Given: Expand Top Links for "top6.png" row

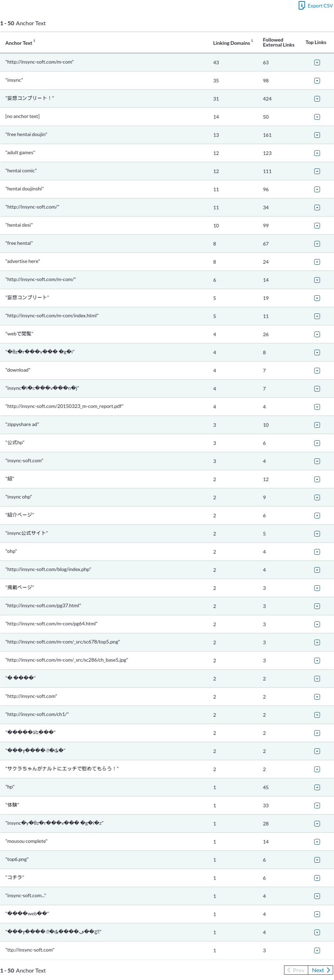Looking at the screenshot, I should coord(317,860).
